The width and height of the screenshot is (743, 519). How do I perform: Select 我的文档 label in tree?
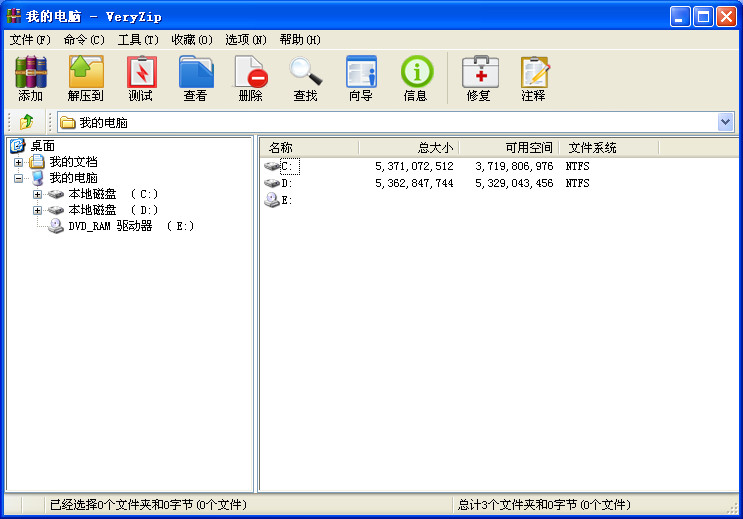[x=73, y=162]
